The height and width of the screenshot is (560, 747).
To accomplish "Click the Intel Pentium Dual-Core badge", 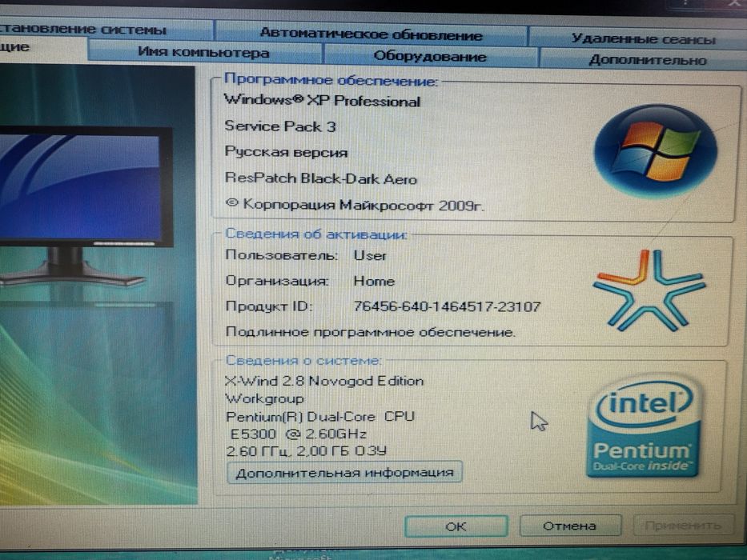I will (643, 426).
